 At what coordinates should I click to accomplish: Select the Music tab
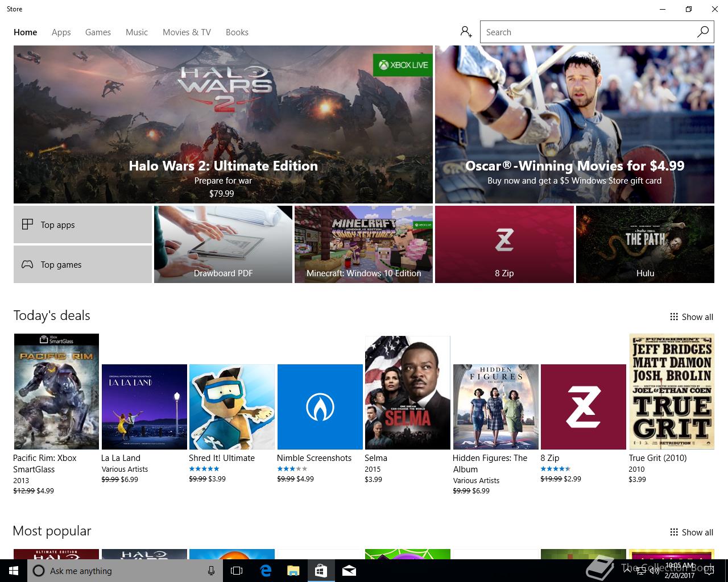[x=136, y=32]
